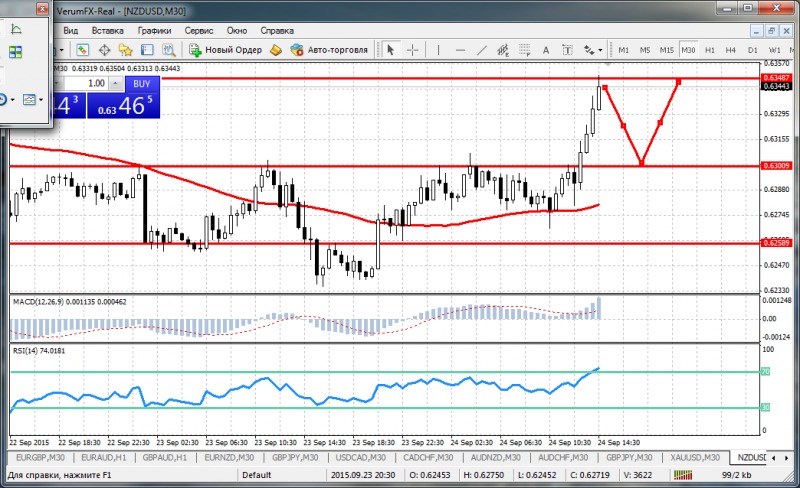This screenshot has height=488, width=800.
Task: Click the 0.63 46 ask price panel
Action: 123,106
